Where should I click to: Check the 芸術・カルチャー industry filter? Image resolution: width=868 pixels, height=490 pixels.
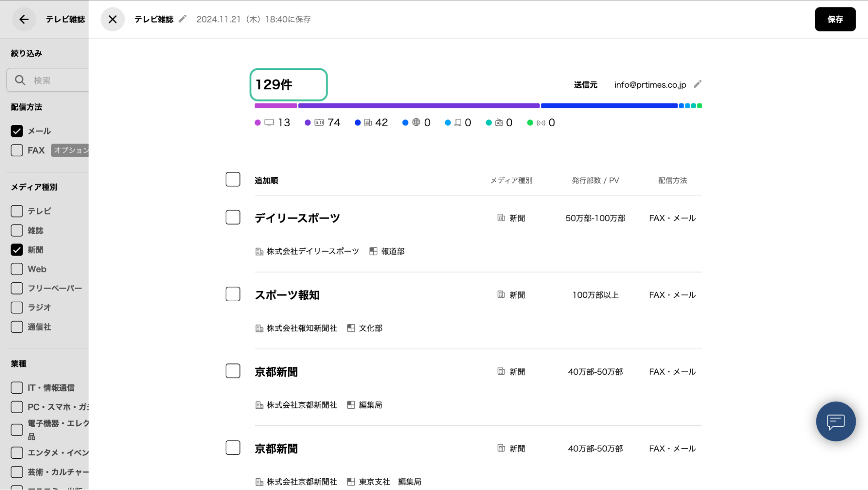[17, 472]
